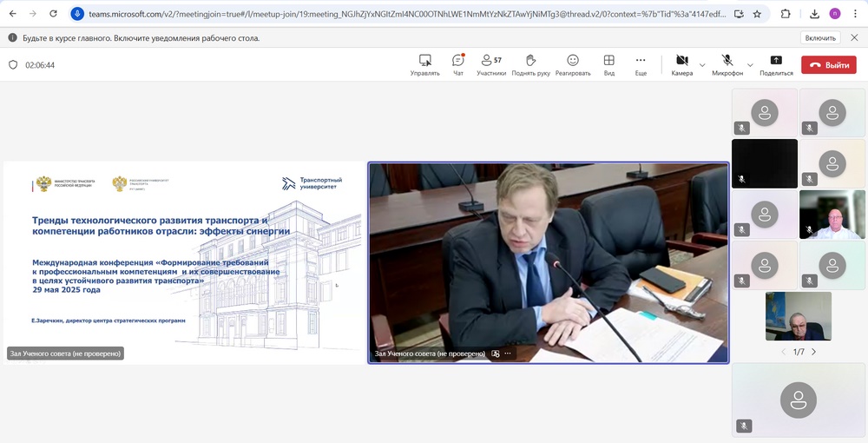Show the Участники list with 57 people

(491, 65)
